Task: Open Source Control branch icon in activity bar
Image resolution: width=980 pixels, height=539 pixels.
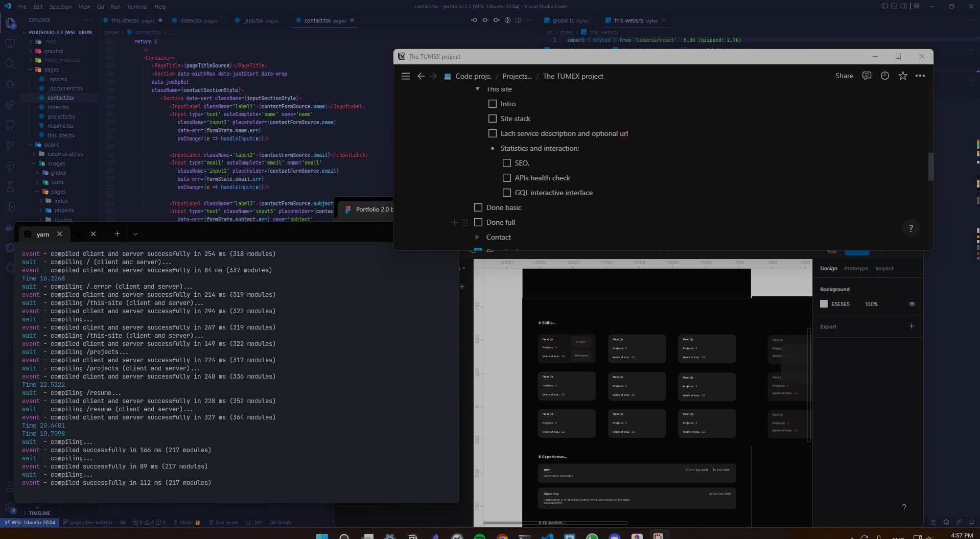Action: click(x=10, y=146)
